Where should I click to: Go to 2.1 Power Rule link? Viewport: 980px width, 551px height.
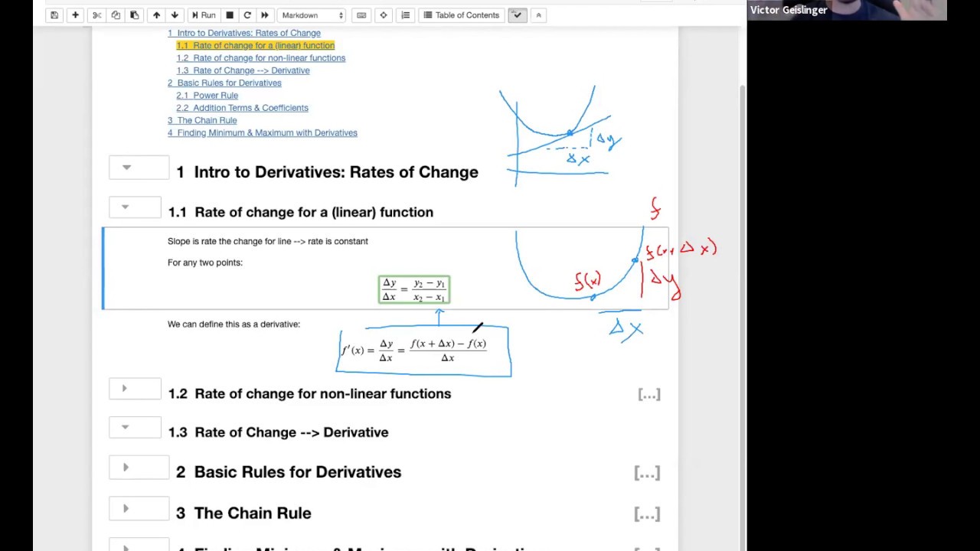[207, 96]
